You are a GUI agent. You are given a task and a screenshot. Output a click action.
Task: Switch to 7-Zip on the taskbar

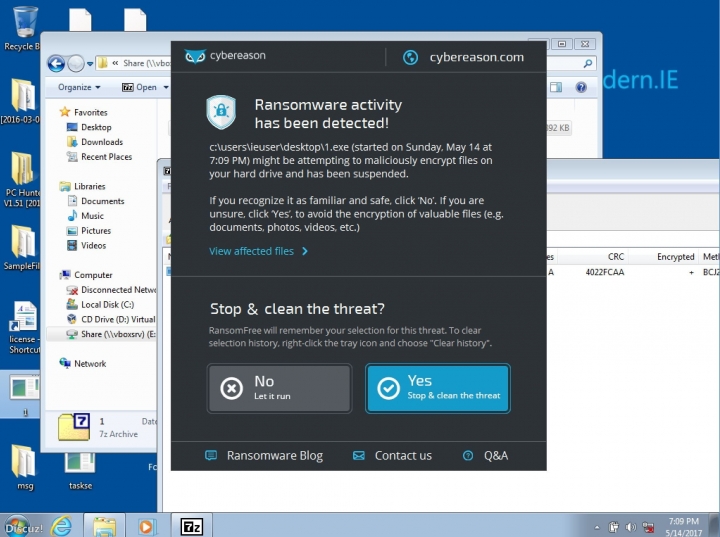pyautogui.click(x=191, y=526)
